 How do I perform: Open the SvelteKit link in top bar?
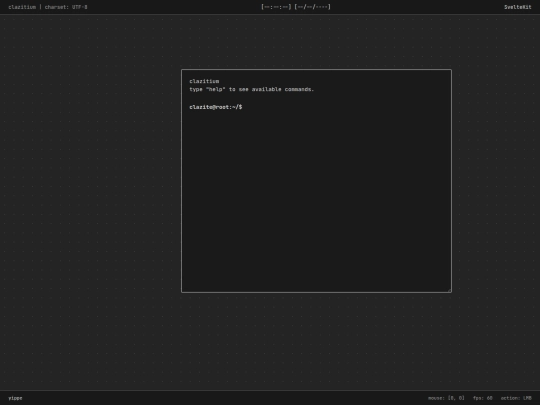pyautogui.click(x=518, y=7)
